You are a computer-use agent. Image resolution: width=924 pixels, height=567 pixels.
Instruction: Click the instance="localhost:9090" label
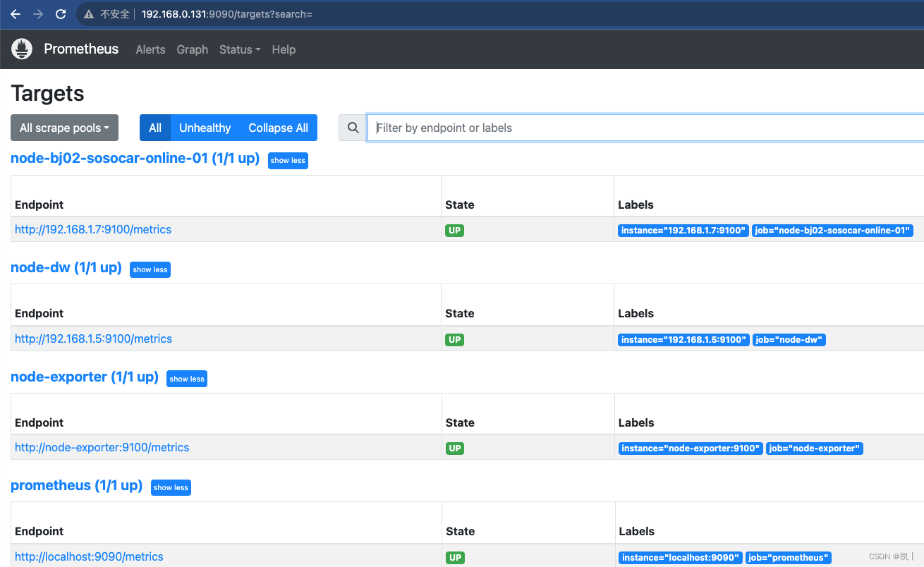click(681, 558)
